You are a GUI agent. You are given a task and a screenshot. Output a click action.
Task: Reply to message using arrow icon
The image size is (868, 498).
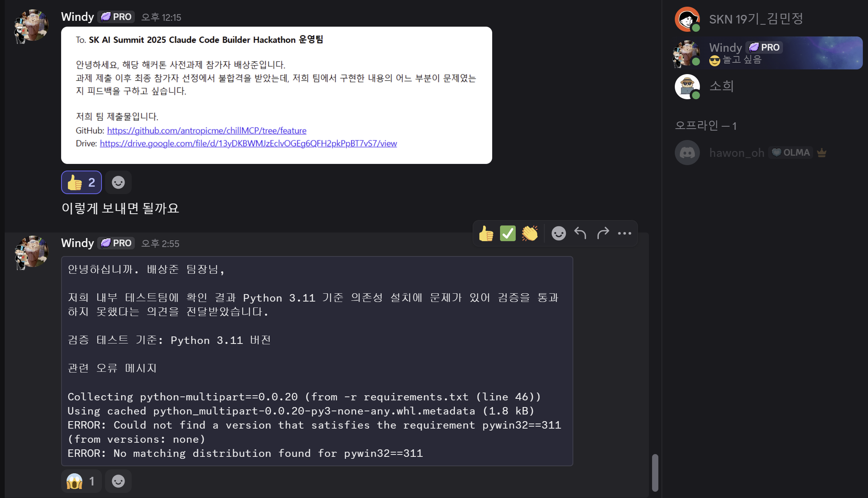[x=580, y=233]
